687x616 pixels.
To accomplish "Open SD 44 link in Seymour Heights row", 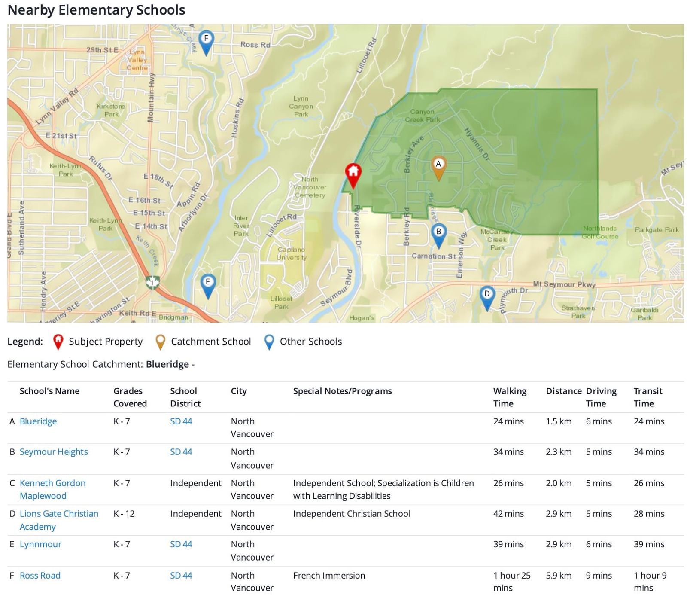I will click(x=181, y=452).
